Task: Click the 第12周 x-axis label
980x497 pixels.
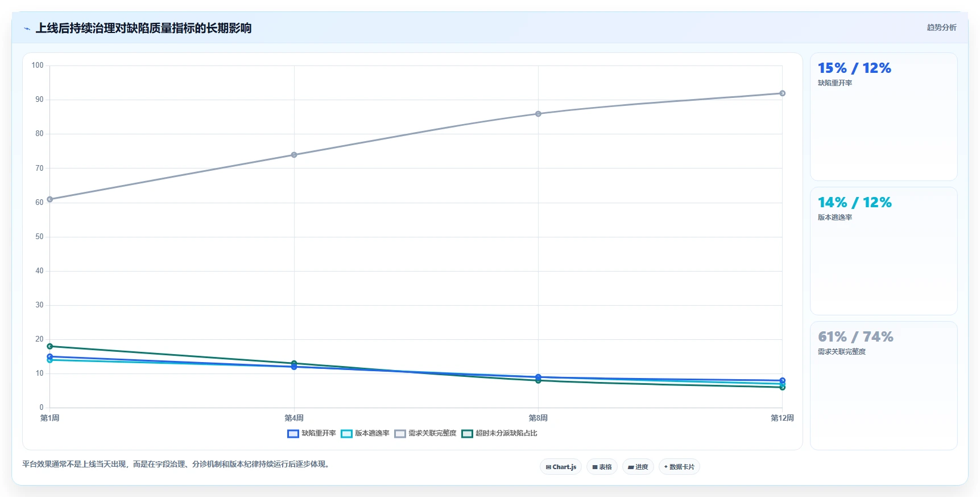Action: tap(782, 418)
